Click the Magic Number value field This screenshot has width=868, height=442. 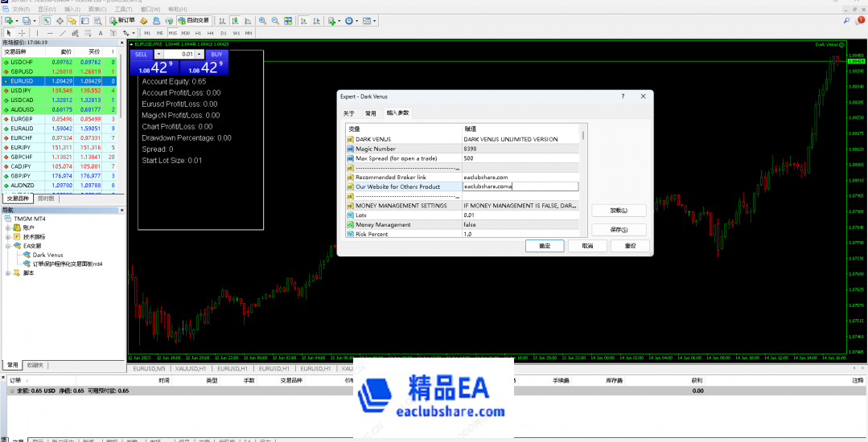coord(520,149)
